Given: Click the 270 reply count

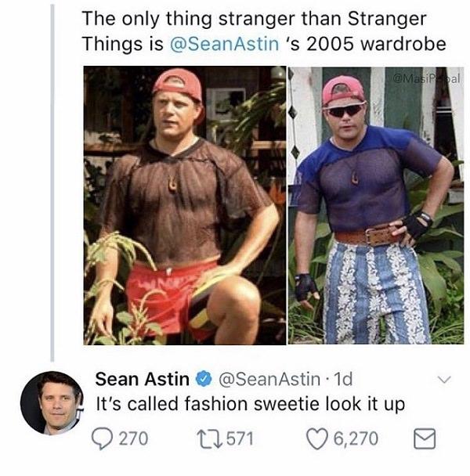Looking at the screenshot, I should tap(132, 438).
